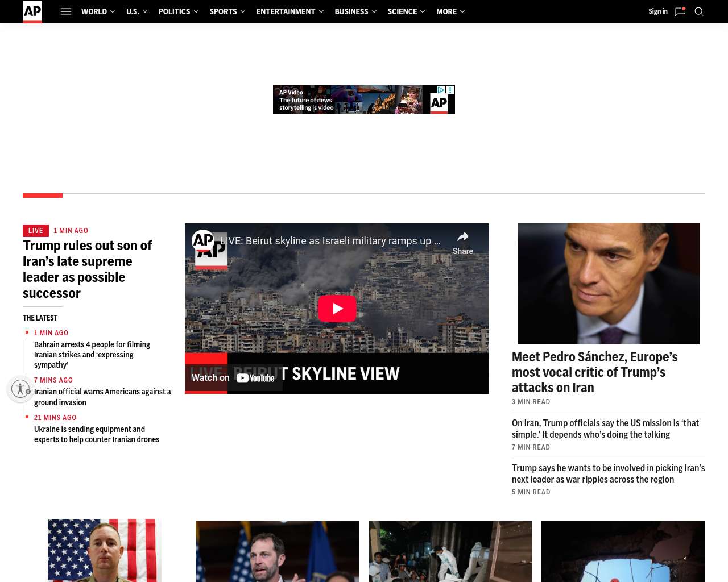Screen dimensions: 728x582
Task: Open the hamburger navigation menu
Action: [66, 11]
